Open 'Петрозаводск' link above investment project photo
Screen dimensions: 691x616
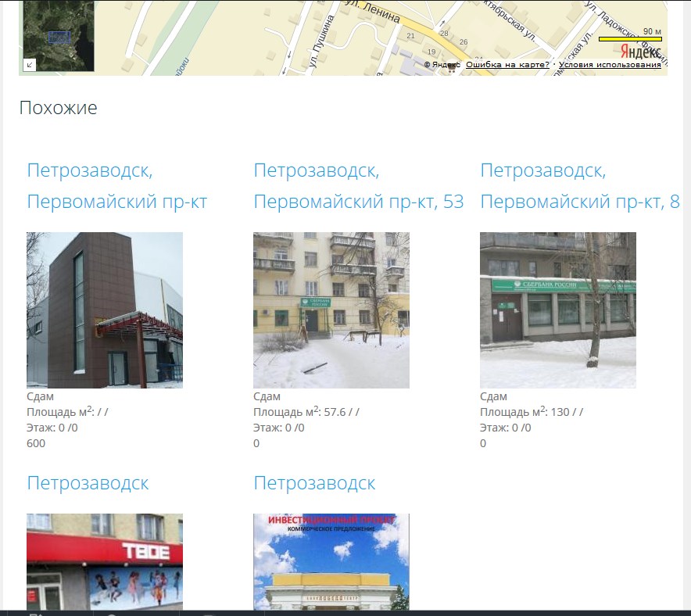tap(314, 483)
